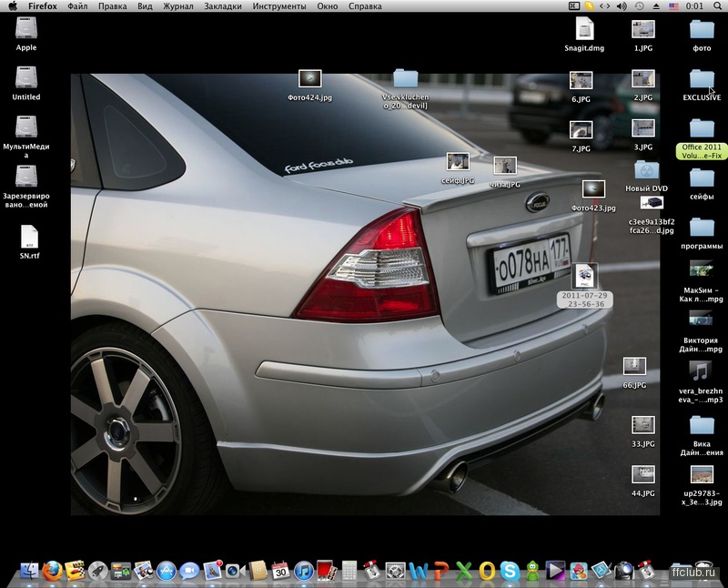The width and height of the screenshot is (728, 588).
Task: Open Launchpad rocket icon in Dock
Action: tap(98, 571)
